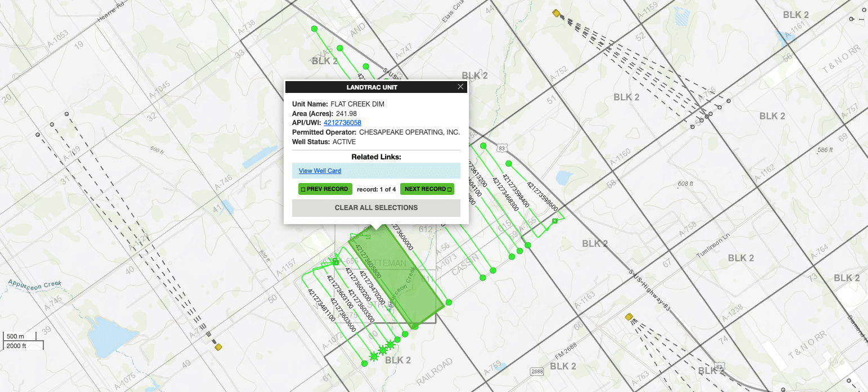Click the A-1157 abstract label
The height and width of the screenshot is (392, 868).
click(285, 268)
